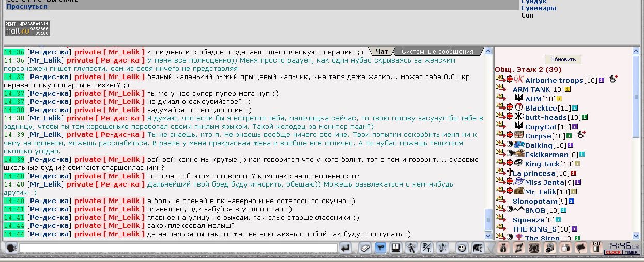Viewport: 644px width, 262px height.
Task: Click the chat panel vertical scrollbar thumb
Action: [x=488, y=220]
